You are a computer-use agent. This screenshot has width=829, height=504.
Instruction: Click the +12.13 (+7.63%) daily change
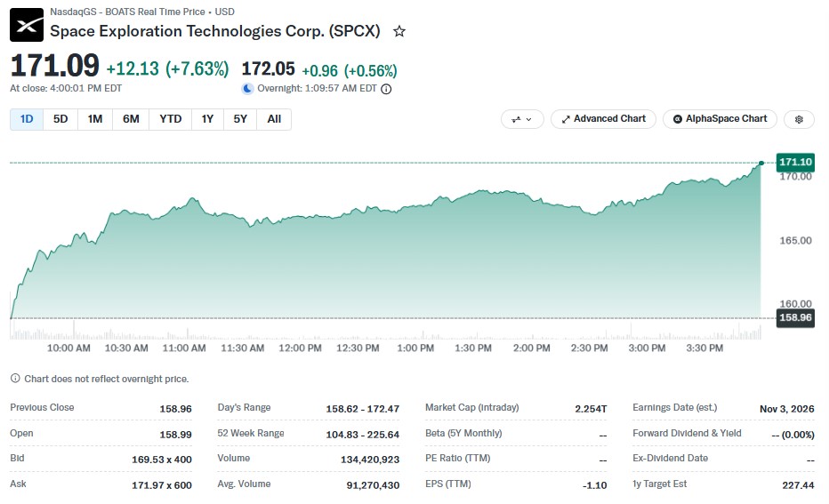tap(167, 69)
